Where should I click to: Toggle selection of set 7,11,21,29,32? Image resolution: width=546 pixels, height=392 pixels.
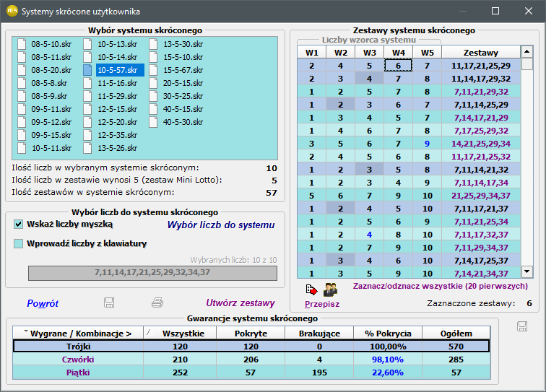pyautogui.click(x=481, y=92)
